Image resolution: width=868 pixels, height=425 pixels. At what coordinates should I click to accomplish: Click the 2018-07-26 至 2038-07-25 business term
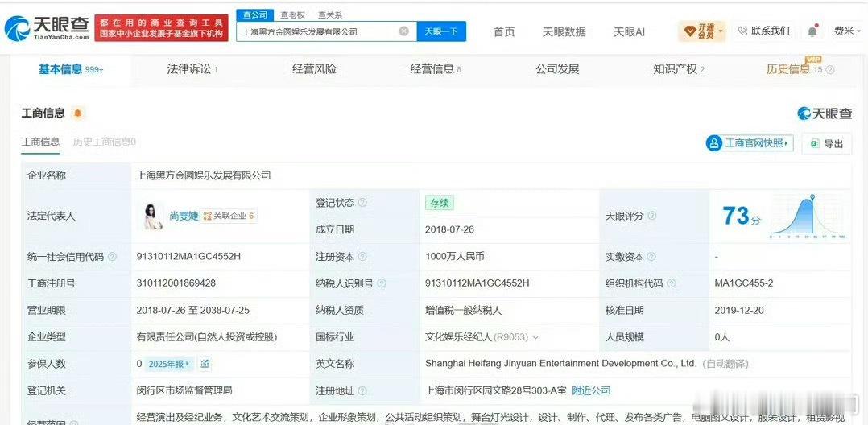pos(192,311)
